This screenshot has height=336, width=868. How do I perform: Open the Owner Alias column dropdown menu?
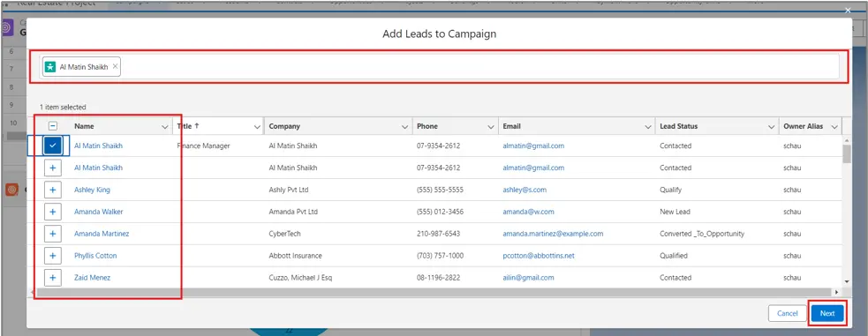click(834, 127)
